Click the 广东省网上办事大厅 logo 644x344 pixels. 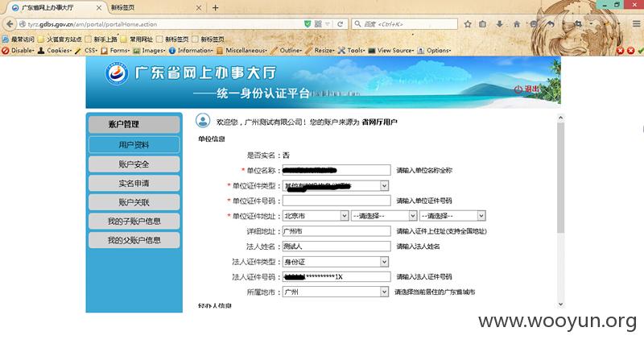pyautogui.click(x=117, y=73)
